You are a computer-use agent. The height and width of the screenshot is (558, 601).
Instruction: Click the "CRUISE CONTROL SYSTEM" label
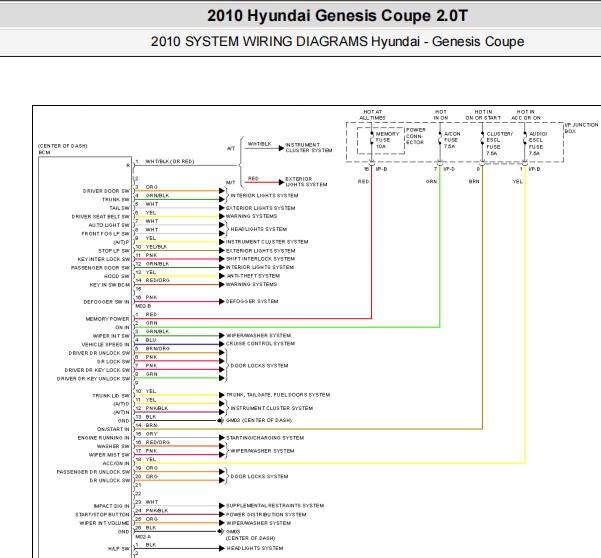(x=260, y=344)
